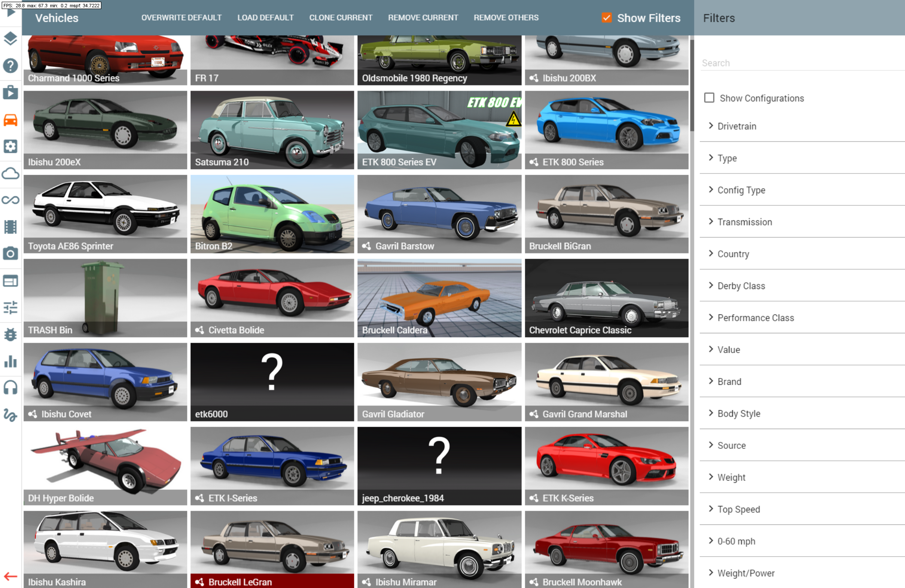
Task: Expand the Performance Class filter
Action: (x=802, y=318)
